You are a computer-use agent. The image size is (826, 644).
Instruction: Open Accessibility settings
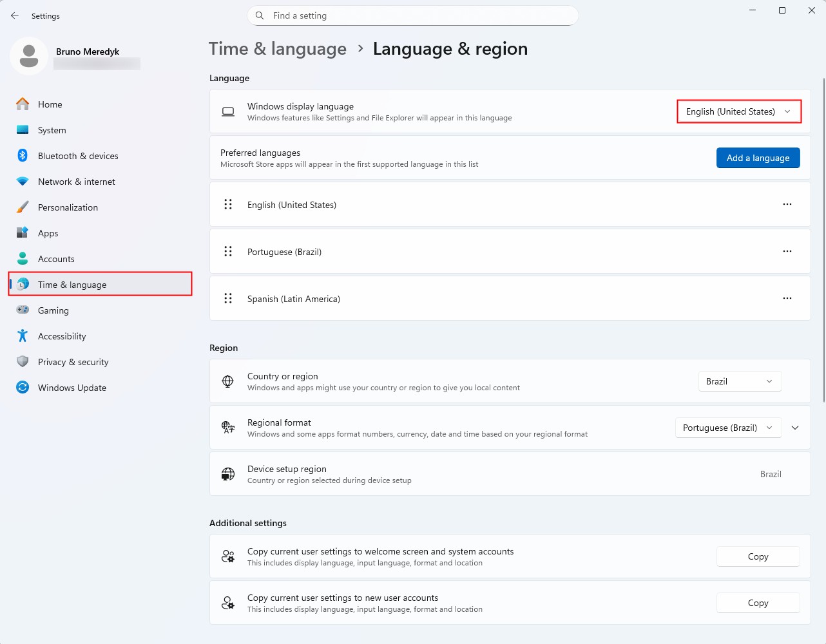point(101,336)
